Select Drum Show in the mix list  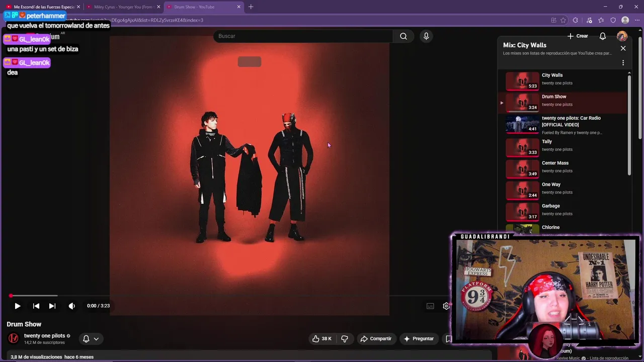563,102
